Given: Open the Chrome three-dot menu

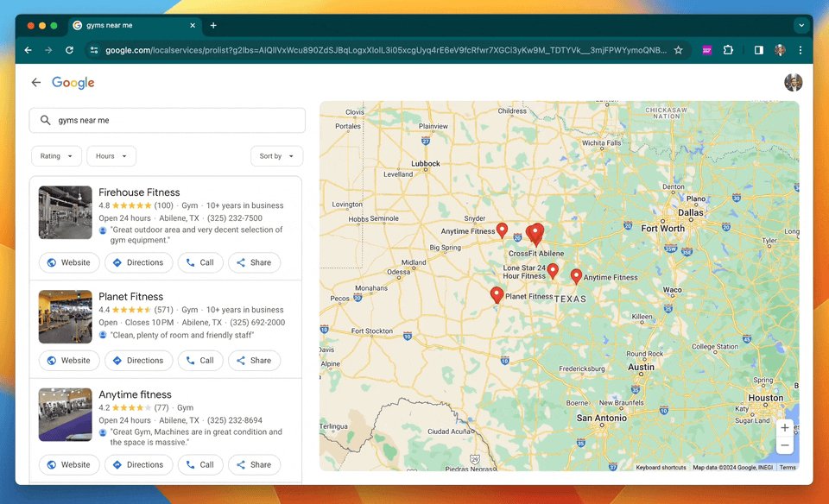Looking at the screenshot, I should point(801,50).
